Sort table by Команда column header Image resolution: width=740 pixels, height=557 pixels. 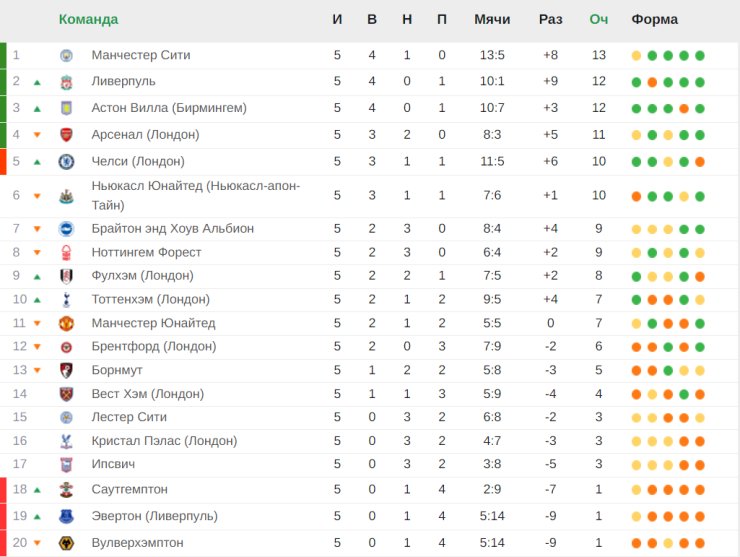(x=88, y=19)
